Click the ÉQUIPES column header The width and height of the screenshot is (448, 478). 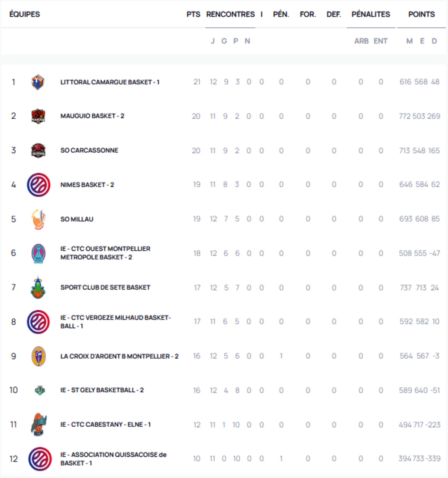(x=25, y=14)
